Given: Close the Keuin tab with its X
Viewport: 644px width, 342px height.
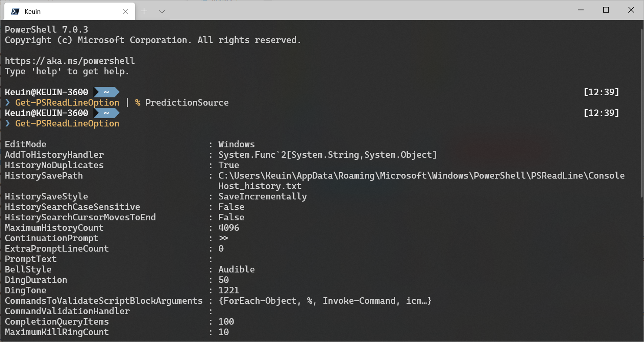Looking at the screenshot, I should pyautogui.click(x=125, y=12).
